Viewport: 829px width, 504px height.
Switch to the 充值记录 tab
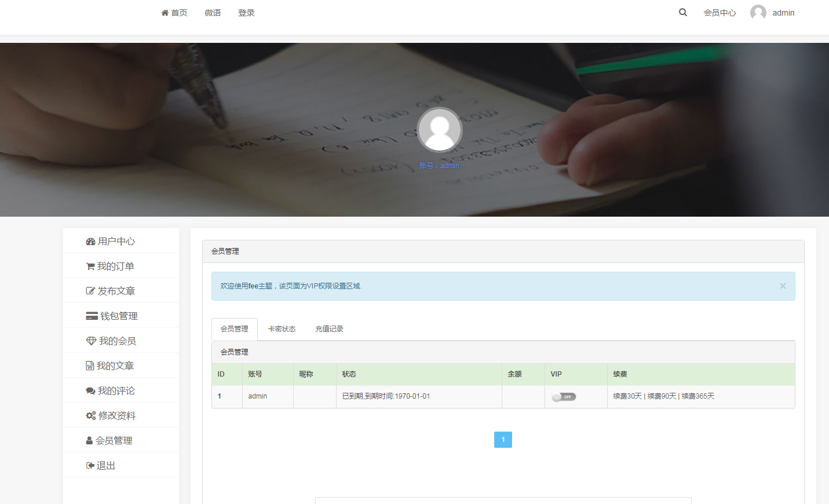coord(329,329)
